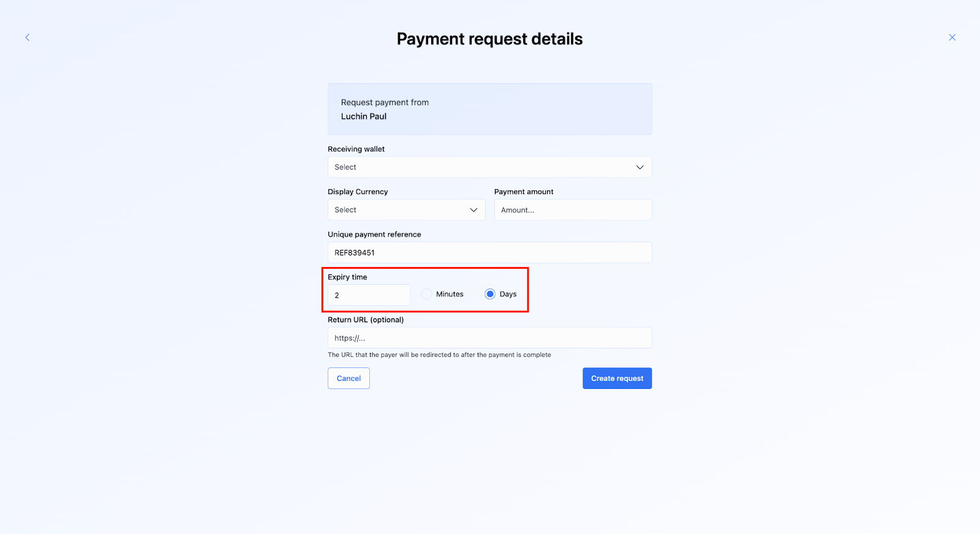Image resolution: width=980 pixels, height=534 pixels.
Task: Click Select placeholder in Display Currency
Action: tap(345, 210)
